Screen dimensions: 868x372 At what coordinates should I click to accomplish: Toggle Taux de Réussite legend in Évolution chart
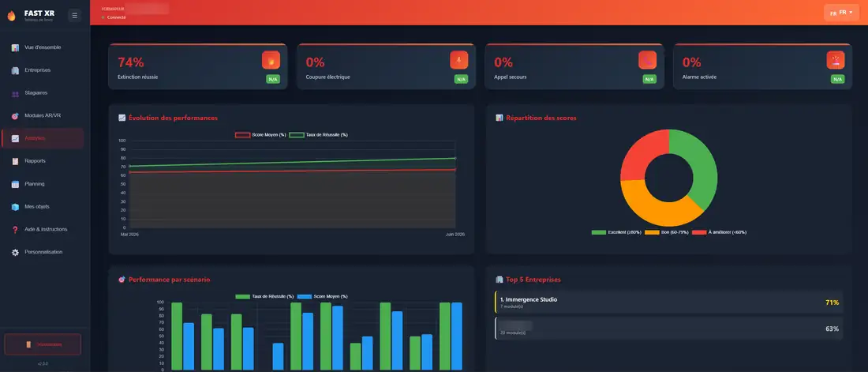pyautogui.click(x=318, y=135)
